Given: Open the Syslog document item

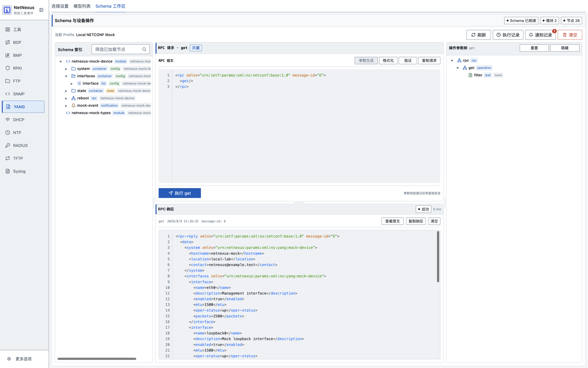Looking at the screenshot, I should [x=23, y=171].
